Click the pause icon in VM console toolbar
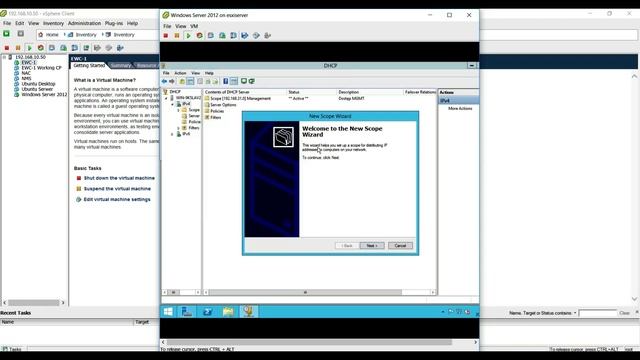 [177, 36]
